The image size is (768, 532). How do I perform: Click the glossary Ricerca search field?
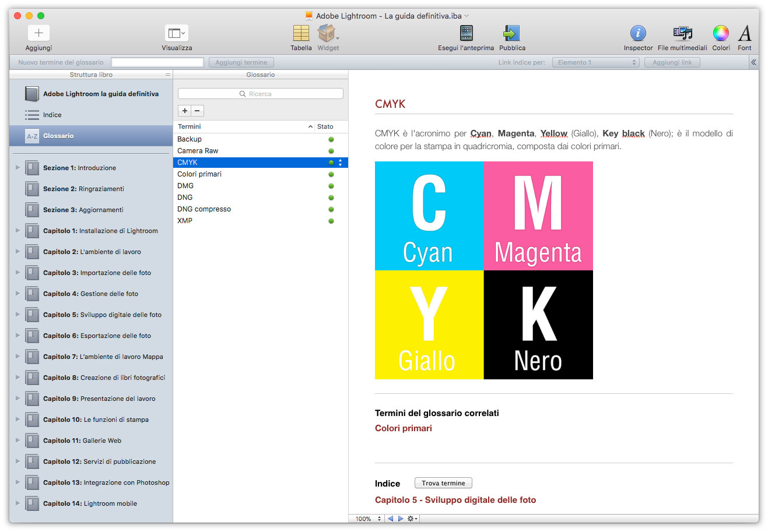click(x=261, y=94)
